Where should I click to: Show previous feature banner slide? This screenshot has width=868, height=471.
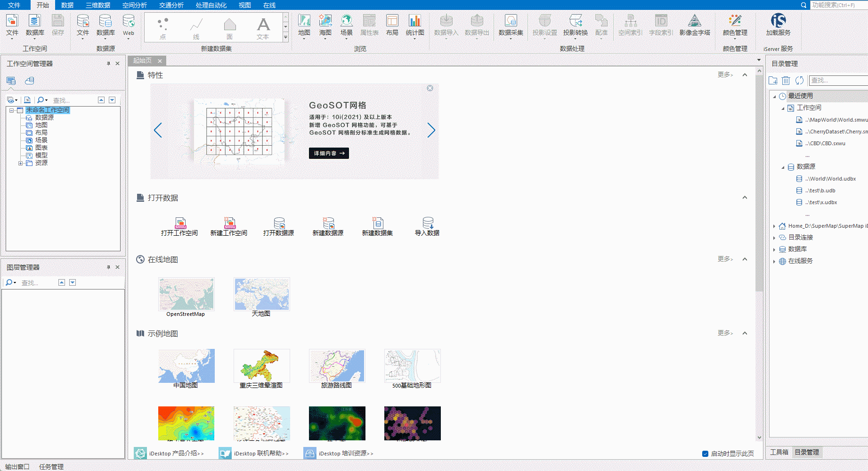(x=158, y=130)
